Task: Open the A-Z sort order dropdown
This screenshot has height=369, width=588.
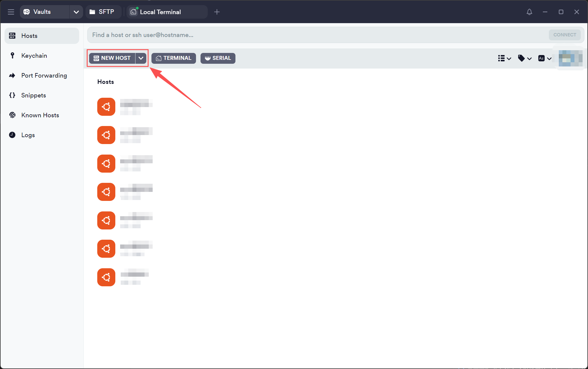Action: pyautogui.click(x=545, y=58)
